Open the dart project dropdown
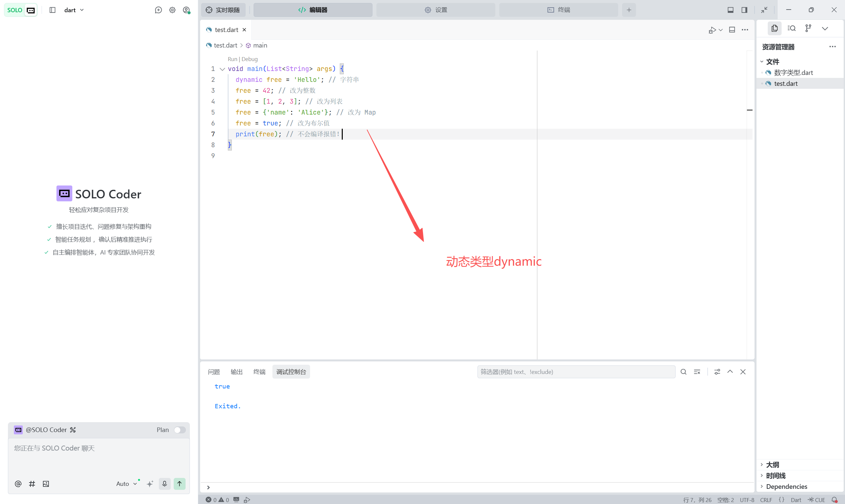This screenshot has width=845, height=504. 74,10
